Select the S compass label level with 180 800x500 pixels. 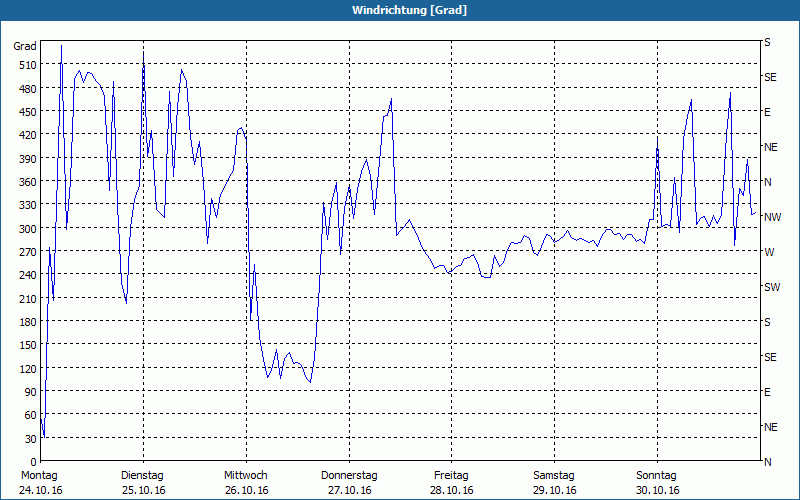click(x=767, y=322)
